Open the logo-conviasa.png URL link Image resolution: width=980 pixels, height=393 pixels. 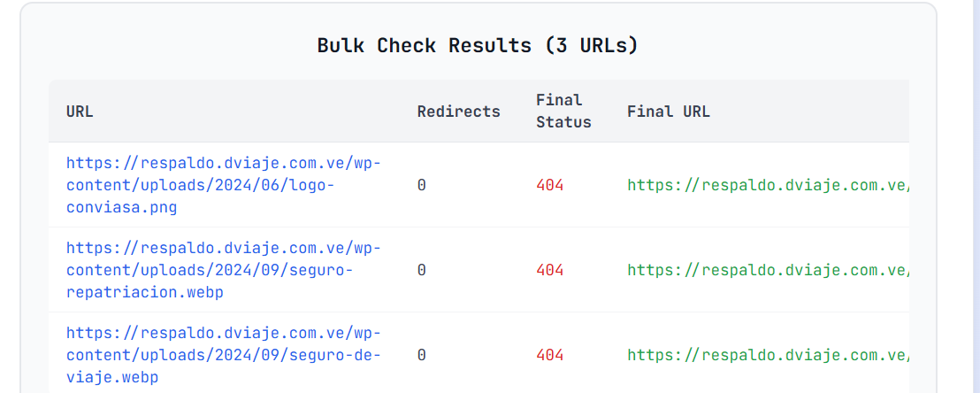click(223, 185)
